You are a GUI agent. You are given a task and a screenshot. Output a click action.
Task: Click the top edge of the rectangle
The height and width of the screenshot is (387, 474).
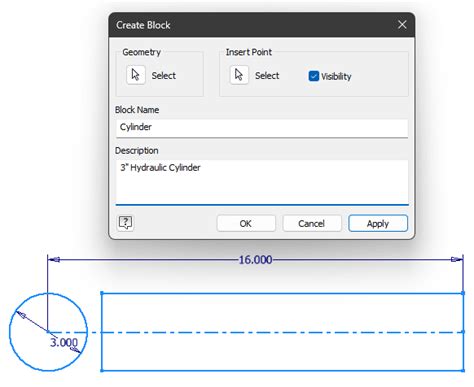282,293
